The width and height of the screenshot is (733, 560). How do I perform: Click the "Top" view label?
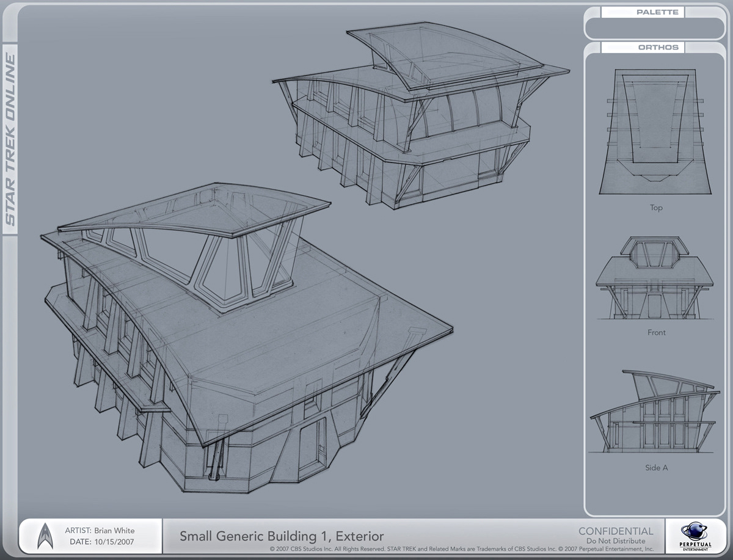pyautogui.click(x=656, y=208)
